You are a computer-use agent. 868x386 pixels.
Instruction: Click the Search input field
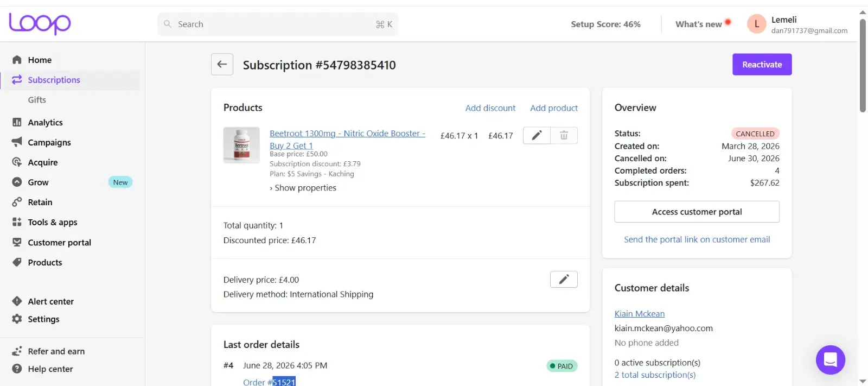tap(278, 24)
